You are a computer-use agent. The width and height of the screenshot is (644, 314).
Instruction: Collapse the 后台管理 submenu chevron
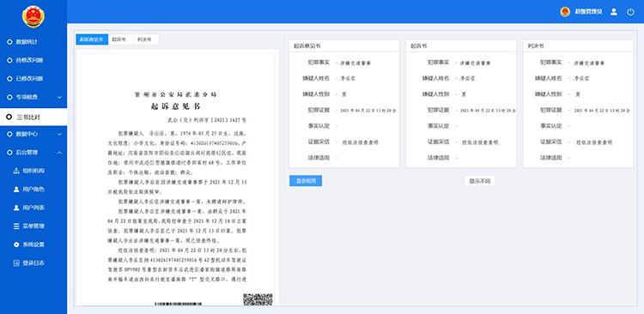59,153
